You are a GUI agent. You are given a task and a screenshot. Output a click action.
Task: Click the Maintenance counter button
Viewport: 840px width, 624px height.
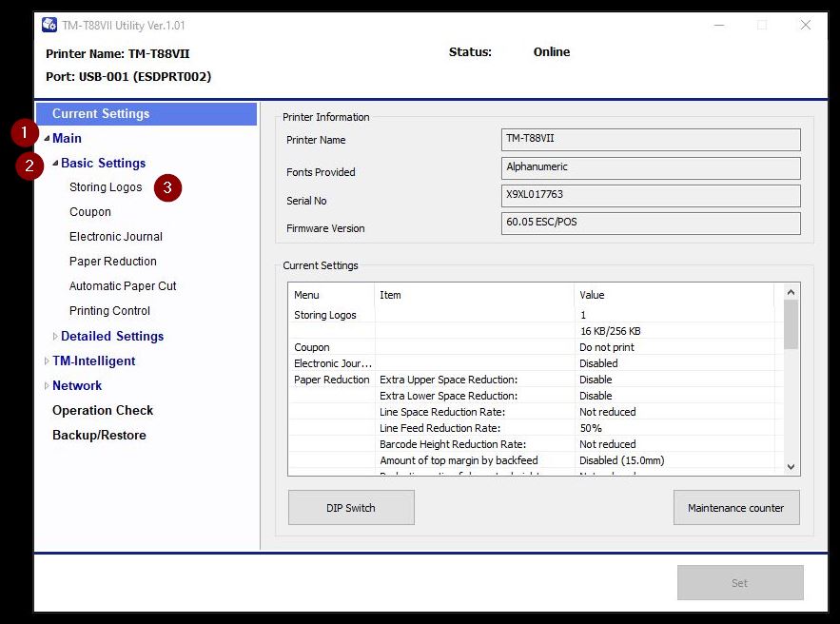point(736,508)
